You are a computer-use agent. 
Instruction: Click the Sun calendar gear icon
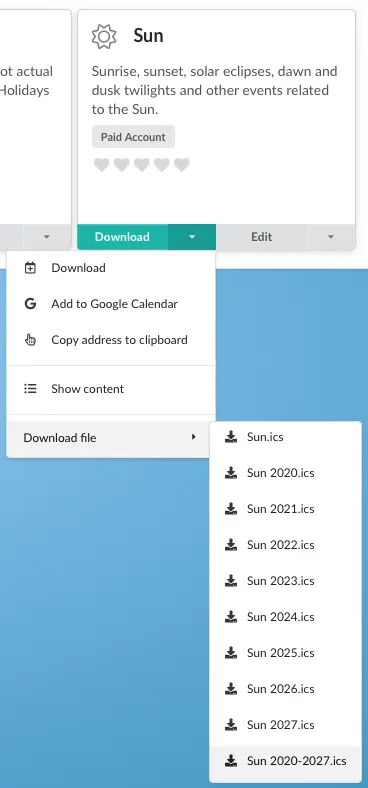pos(104,37)
